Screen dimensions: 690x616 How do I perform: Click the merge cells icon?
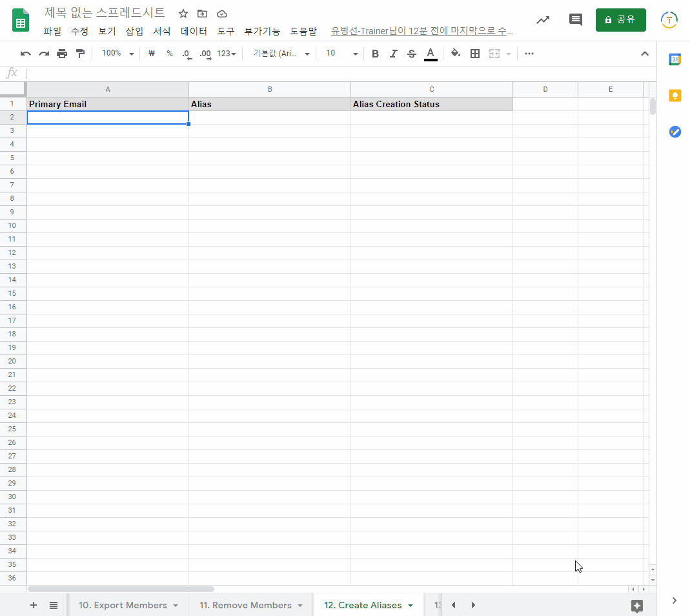tap(494, 54)
